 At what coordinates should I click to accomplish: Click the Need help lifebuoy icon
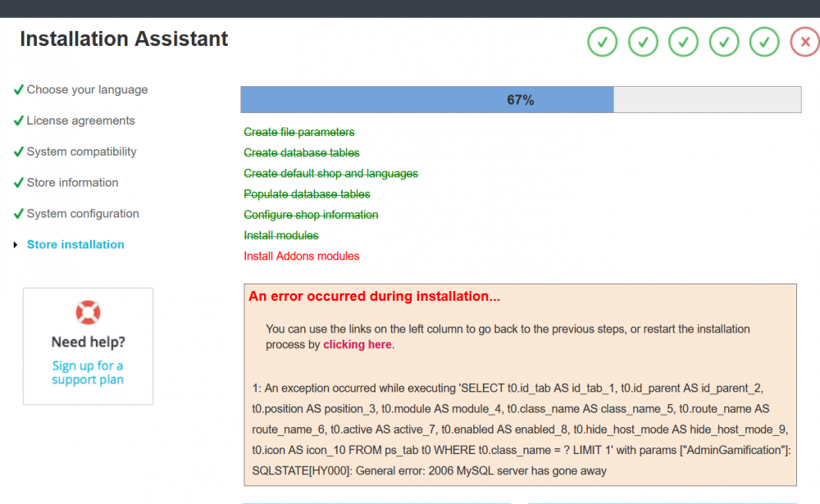pos(88,311)
